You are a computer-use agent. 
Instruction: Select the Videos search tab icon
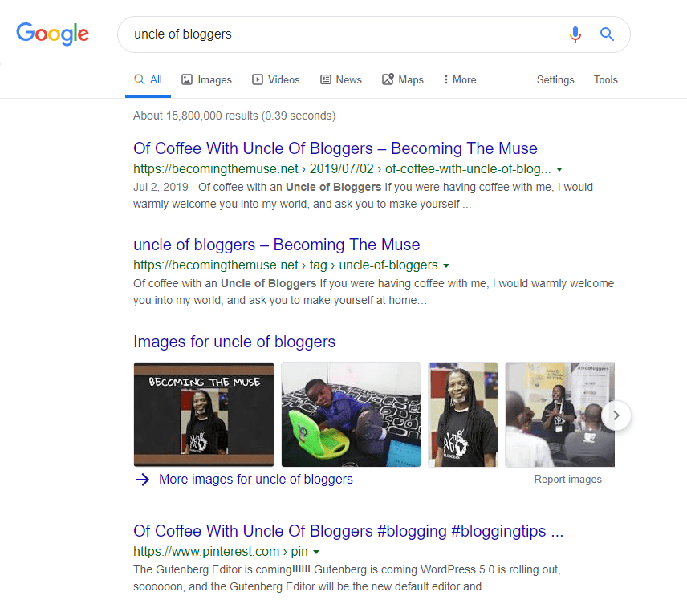tap(256, 79)
